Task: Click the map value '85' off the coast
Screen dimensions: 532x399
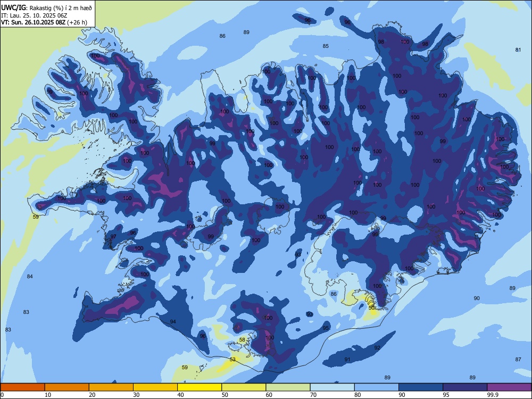Action: pyautogui.click(x=326, y=46)
